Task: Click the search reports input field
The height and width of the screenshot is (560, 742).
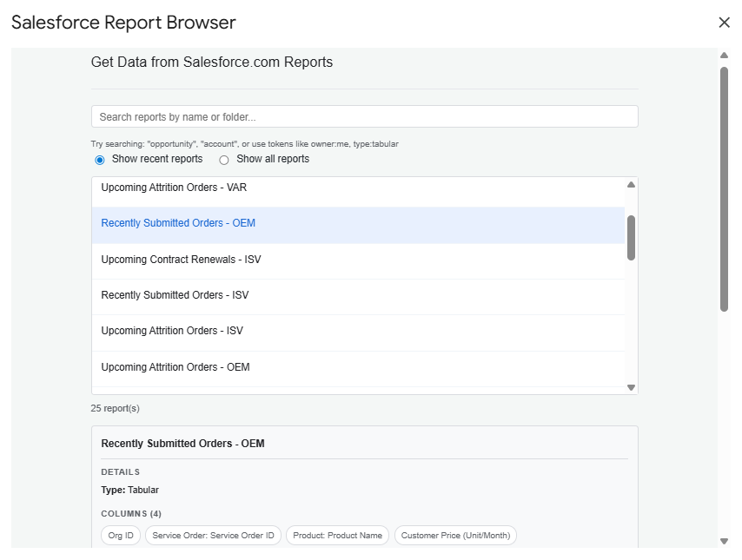Action: (x=364, y=115)
